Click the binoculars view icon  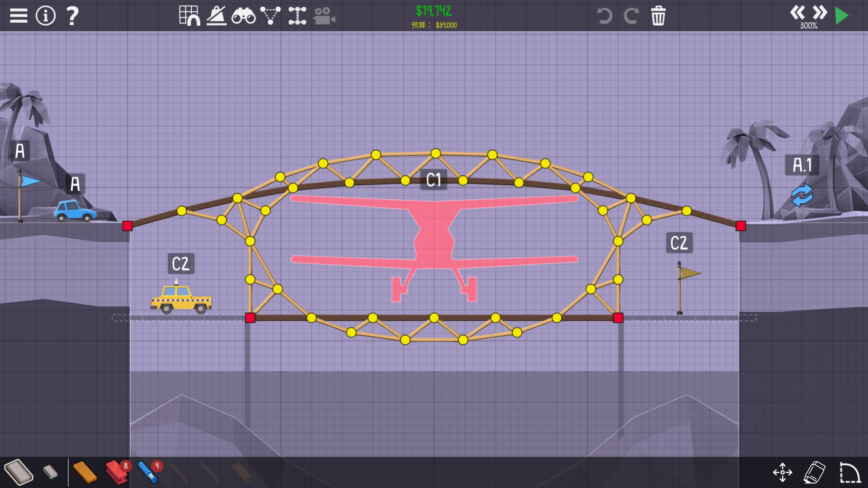tap(243, 16)
